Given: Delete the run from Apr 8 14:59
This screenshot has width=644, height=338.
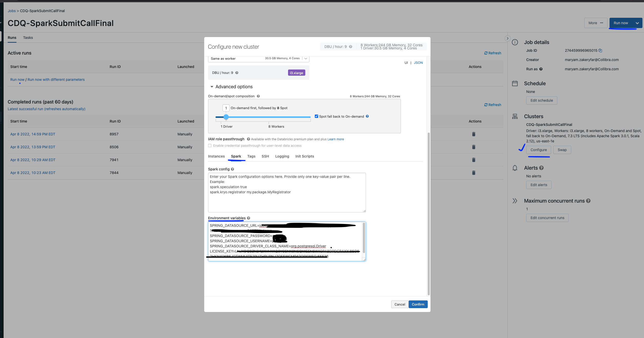Looking at the screenshot, I should tap(473, 134).
